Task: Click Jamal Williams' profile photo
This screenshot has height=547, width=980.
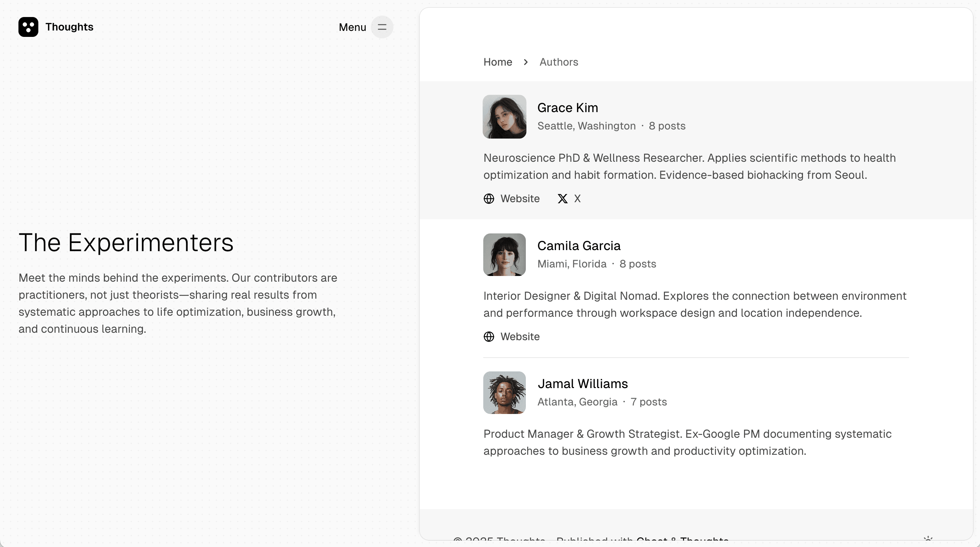Action: (504, 393)
